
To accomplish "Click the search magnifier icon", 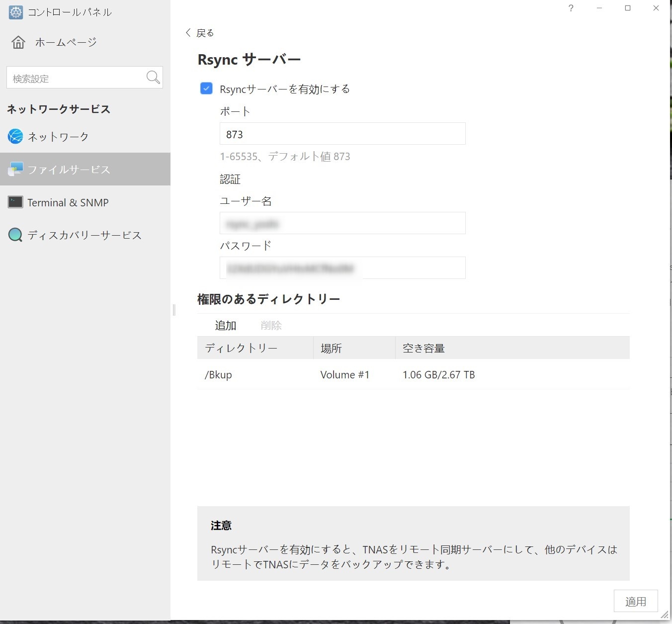I will click(153, 78).
